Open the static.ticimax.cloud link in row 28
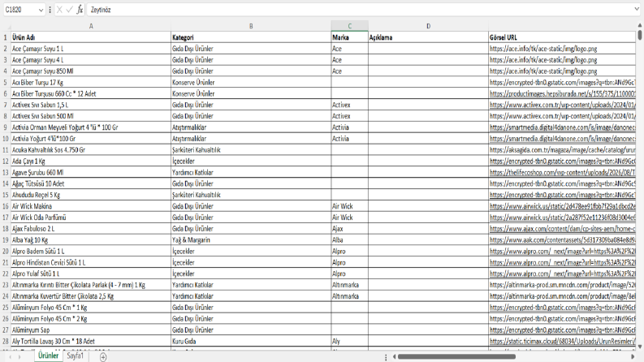Image resolution: width=644 pixels, height=362 pixels. 562,341
